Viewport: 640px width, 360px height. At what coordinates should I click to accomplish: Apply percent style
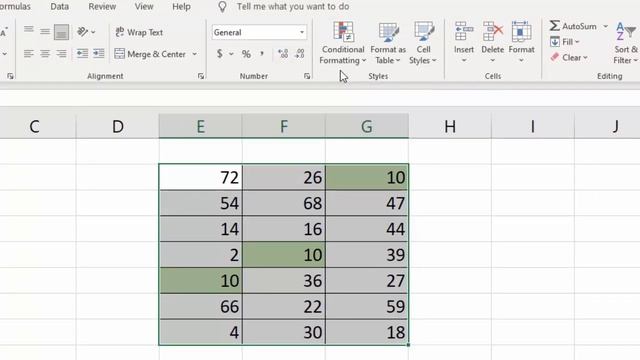click(x=246, y=54)
